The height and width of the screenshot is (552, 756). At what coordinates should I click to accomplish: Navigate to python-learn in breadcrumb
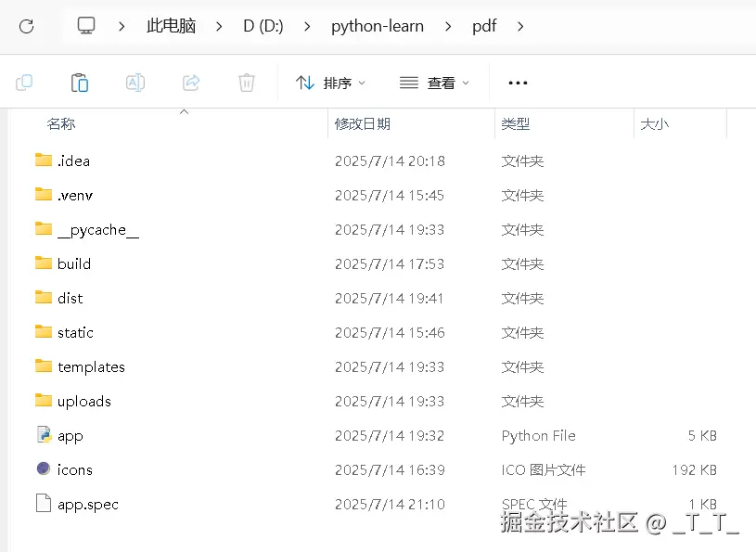tap(377, 26)
